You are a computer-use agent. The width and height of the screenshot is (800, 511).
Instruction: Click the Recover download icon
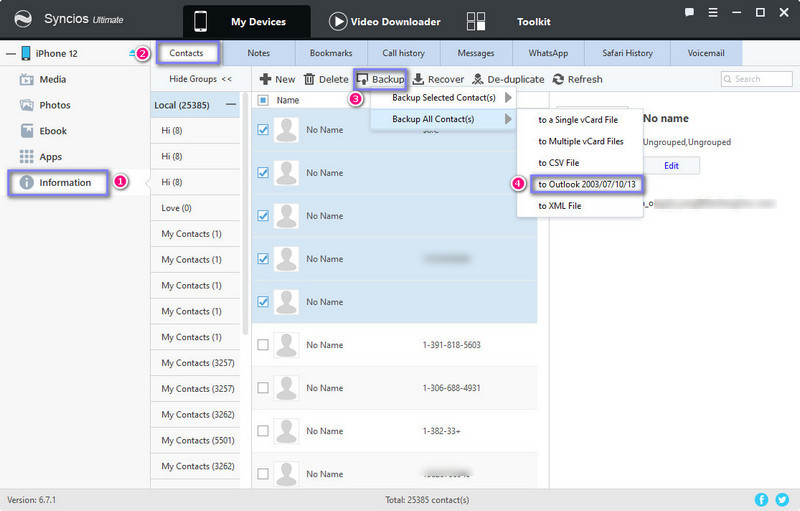tap(418, 79)
